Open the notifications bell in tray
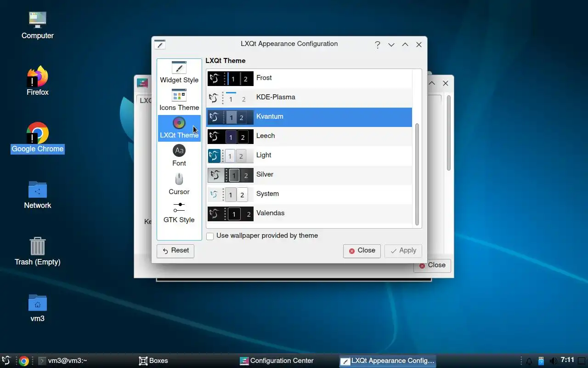 pyautogui.click(x=529, y=361)
